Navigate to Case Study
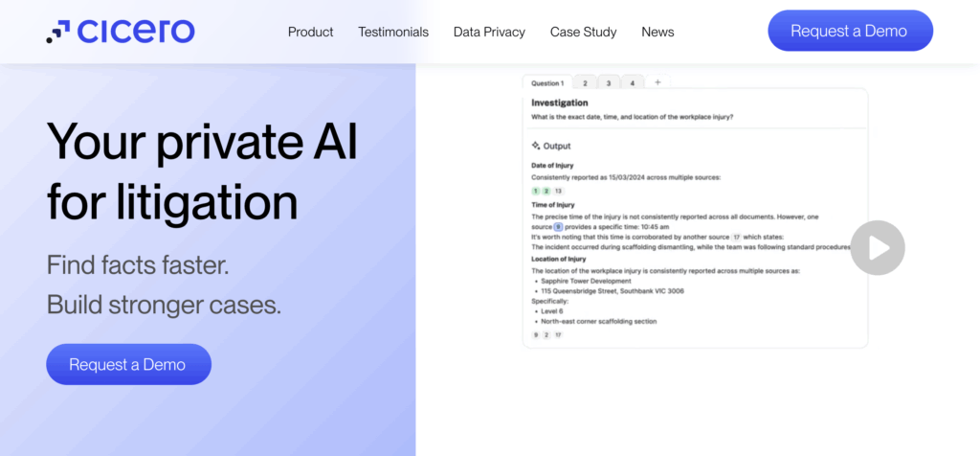This screenshot has width=980, height=456. tap(583, 32)
